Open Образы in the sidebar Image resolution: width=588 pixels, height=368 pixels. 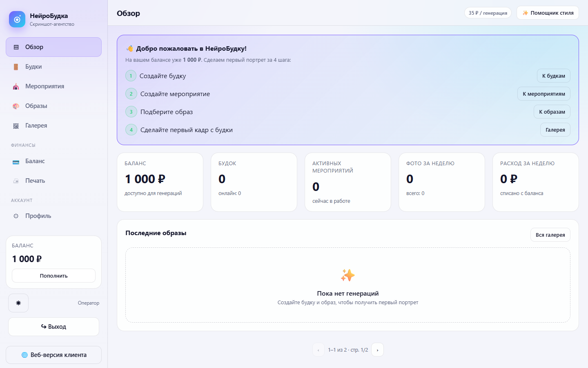pos(53,106)
